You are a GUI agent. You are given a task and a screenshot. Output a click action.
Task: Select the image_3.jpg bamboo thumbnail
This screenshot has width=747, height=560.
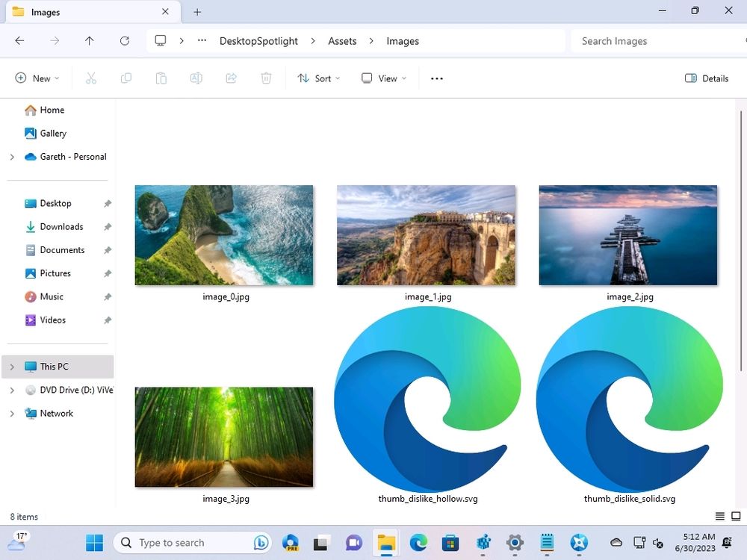[224, 437]
